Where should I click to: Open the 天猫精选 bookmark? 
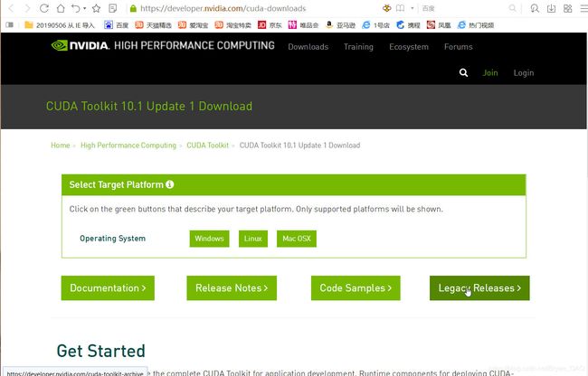(x=154, y=25)
